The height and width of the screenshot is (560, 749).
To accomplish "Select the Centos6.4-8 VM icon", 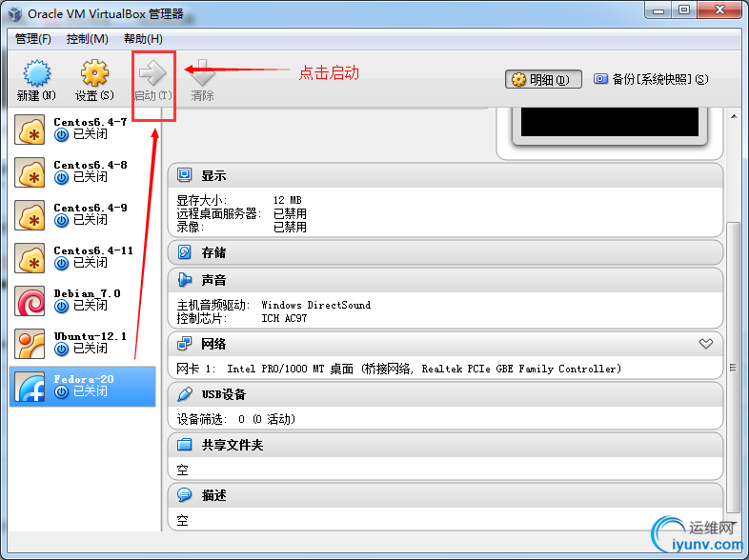I will [30, 172].
